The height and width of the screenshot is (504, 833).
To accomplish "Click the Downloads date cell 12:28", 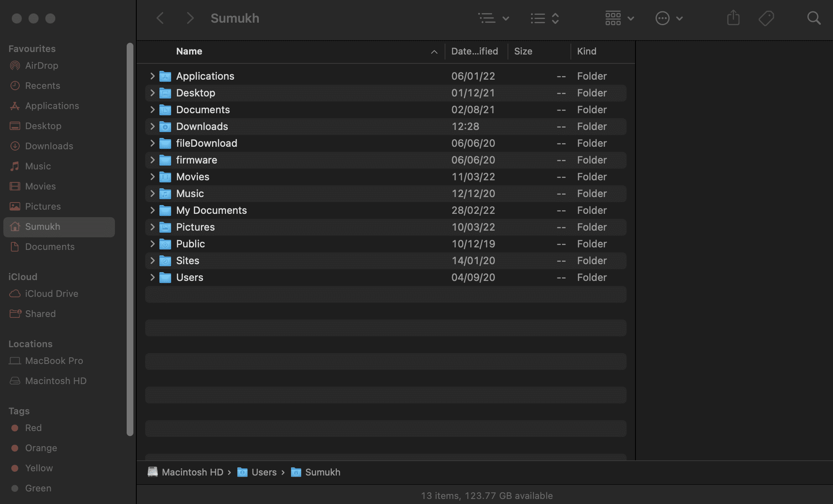I will pos(465,126).
